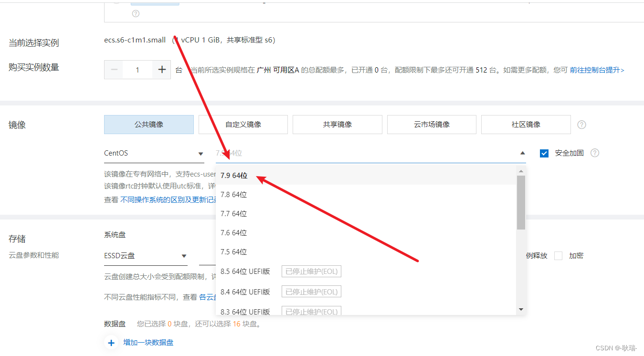
Task: Click the 系统盘 label
Action: [x=115, y=235]
